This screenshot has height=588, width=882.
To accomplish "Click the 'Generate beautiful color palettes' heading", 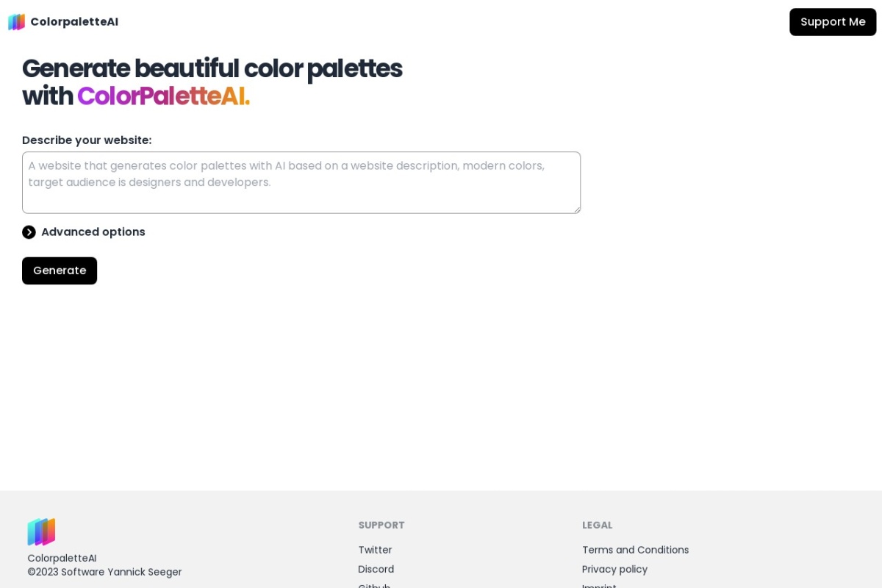I will (x=212, y=68).
